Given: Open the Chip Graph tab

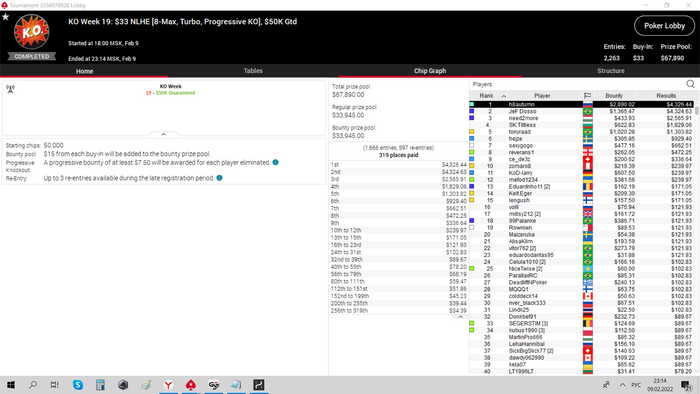Looking at the screenshot, I should [430, 71].
